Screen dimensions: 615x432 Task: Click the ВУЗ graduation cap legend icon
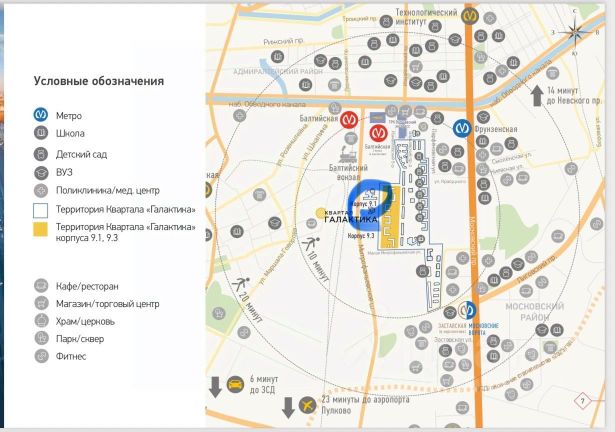(x=40, y=172)
